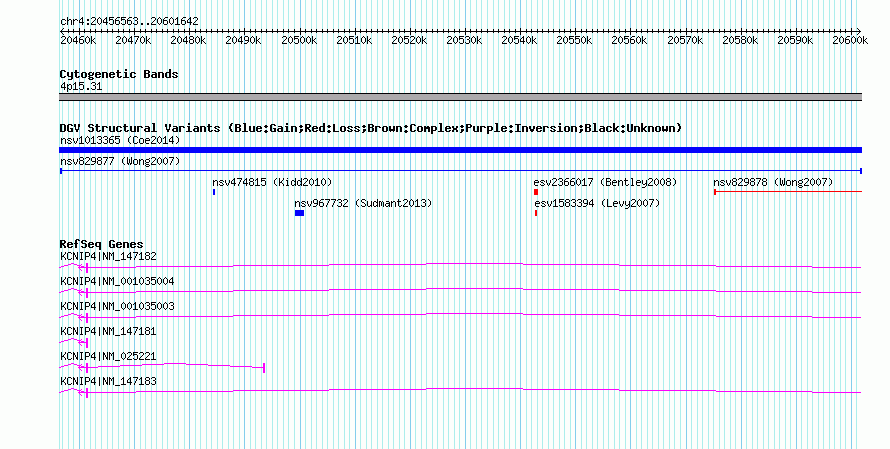The width and height of the screenshot is (890, 449).
Task: Select the small blue nsv474815 marker
Action: tap(214, 192)
